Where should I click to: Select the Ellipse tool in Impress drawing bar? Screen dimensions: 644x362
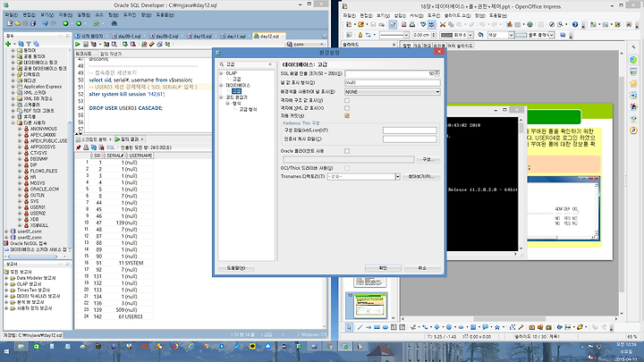point(386,327)
